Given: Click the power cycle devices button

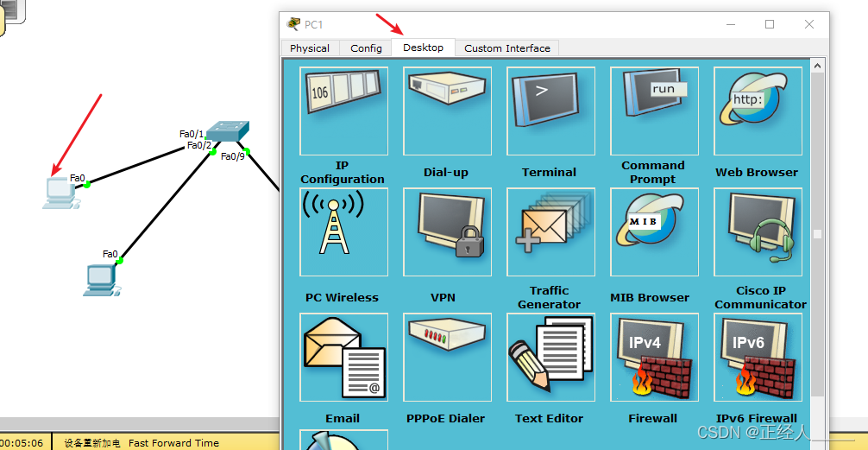Looking at the screenshot, I should tap(92, 443).
